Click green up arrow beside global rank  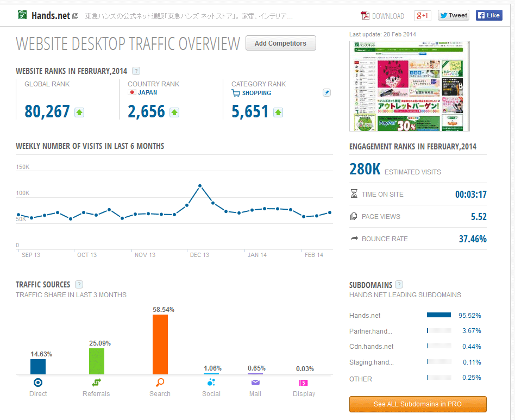point(79,112)
